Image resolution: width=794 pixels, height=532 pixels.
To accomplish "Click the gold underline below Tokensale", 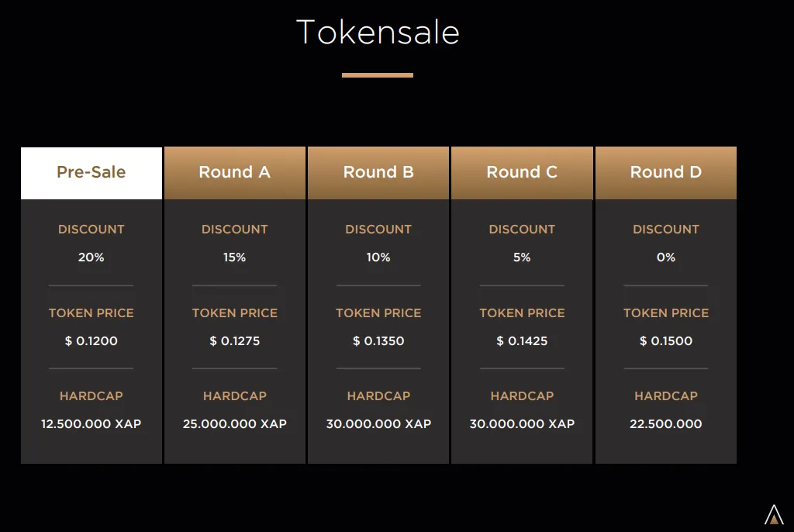I will 378,75.
